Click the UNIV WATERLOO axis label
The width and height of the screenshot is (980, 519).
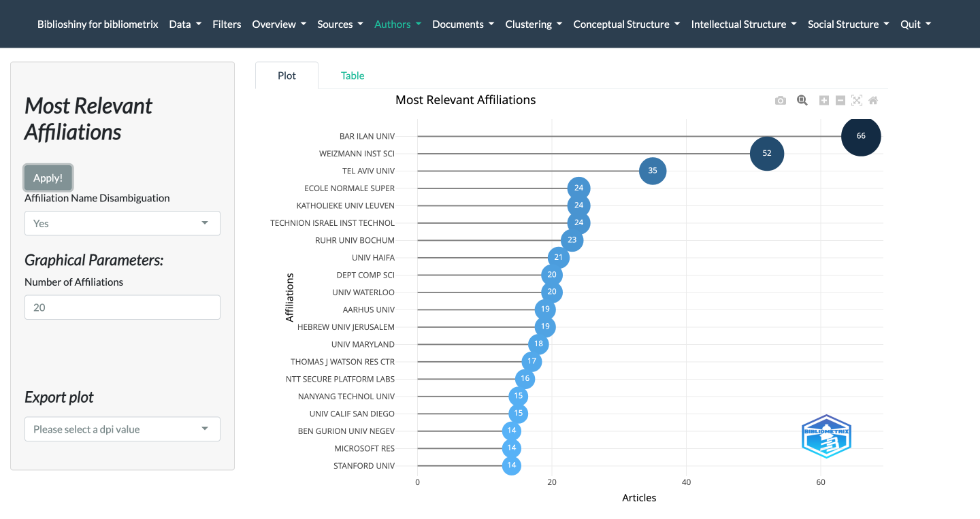coord(363,292)
